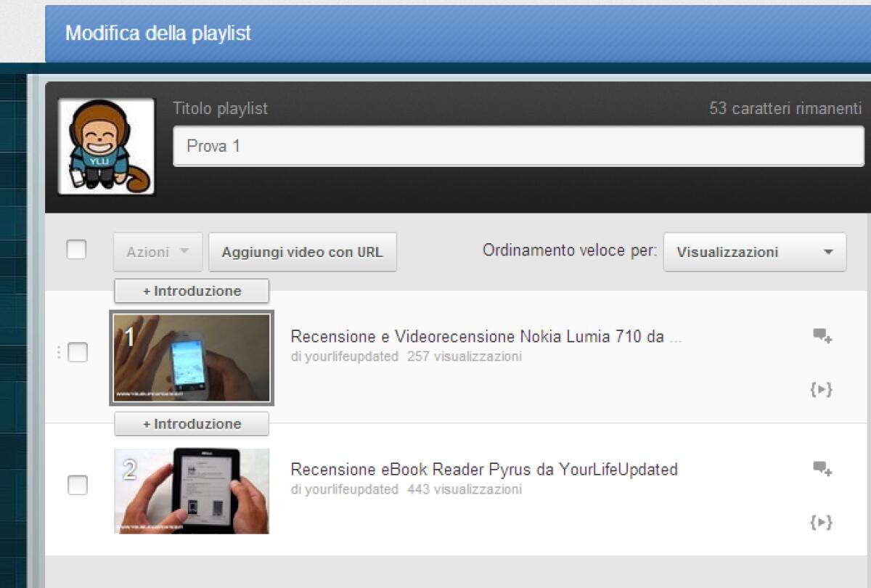Click the Aggiungi video con URL button
Screen dimensions: 871x588
tap(303, 251)
